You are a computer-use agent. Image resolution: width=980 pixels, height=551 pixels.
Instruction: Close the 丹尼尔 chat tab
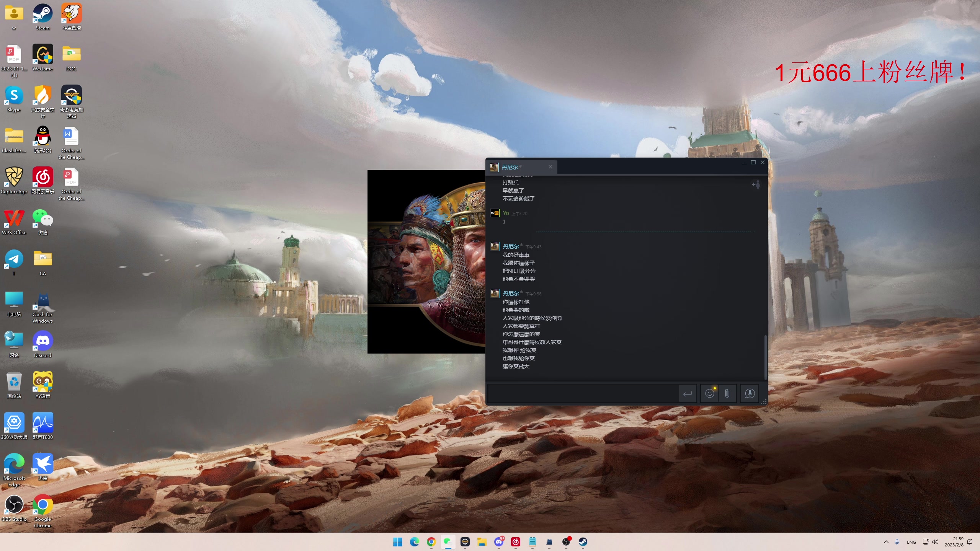(550, 167)
